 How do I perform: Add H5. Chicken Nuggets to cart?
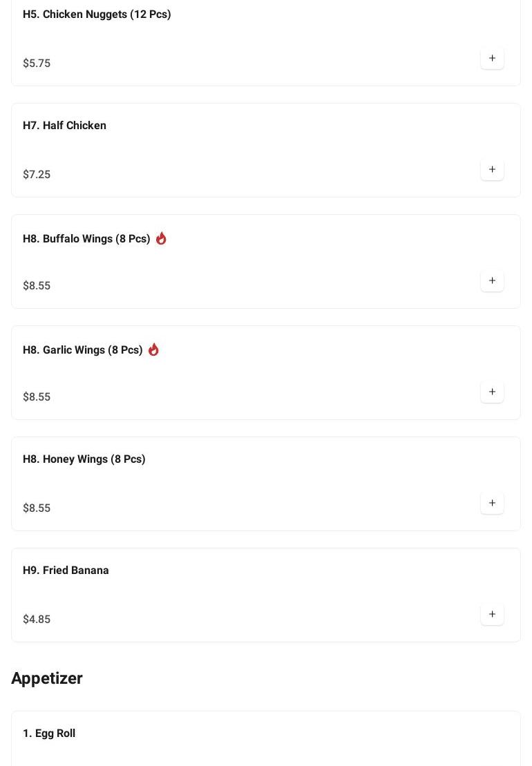[492, 59]
